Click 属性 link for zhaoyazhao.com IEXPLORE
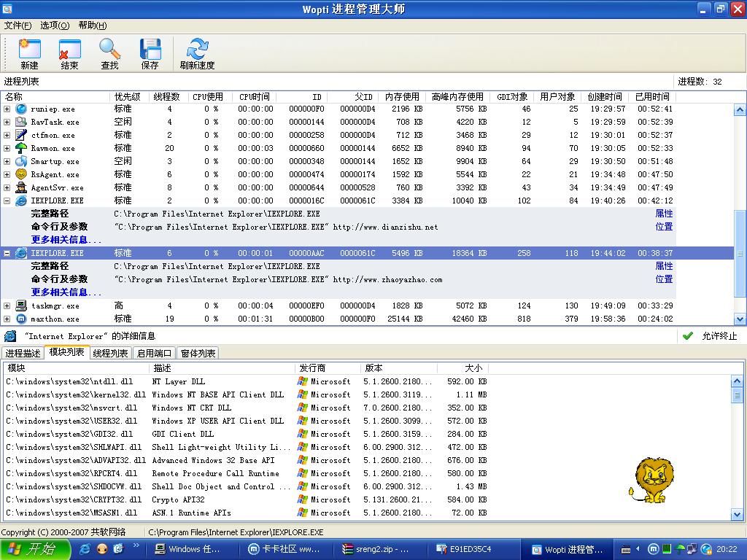The height and width of the screenshot is (560, 747). [664, 266]
